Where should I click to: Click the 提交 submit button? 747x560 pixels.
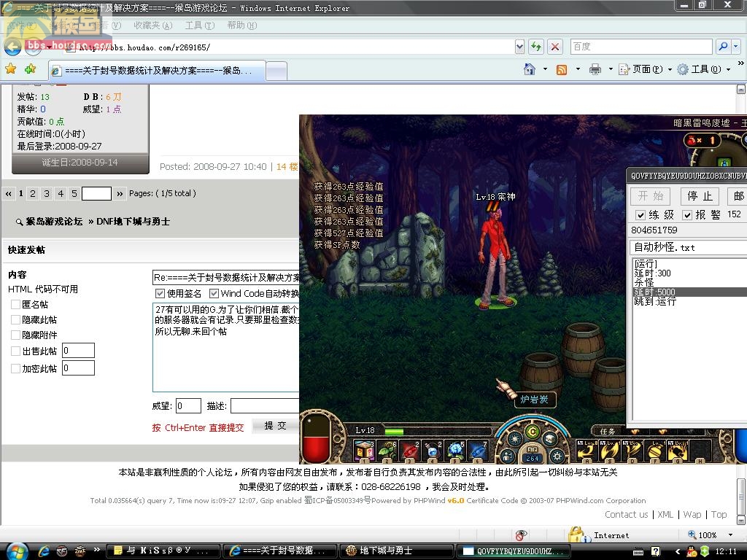click(275, 426)
